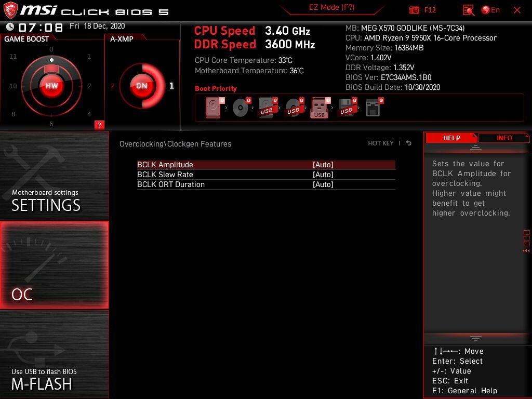This screenshot has height=399, width=532.
Task: Select the USB hard disk boot device
Action: (268, 108)
